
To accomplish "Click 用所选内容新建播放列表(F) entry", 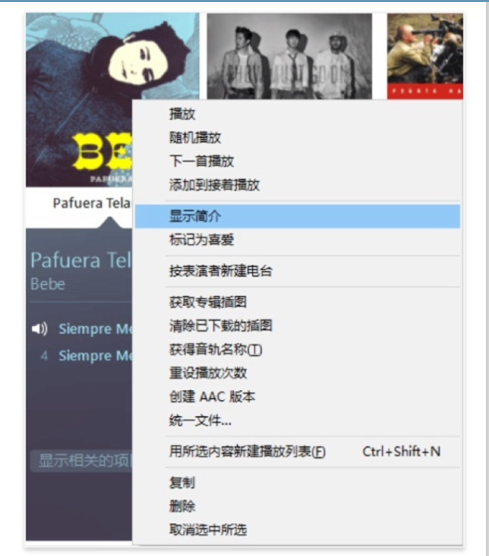I will 298,451.
